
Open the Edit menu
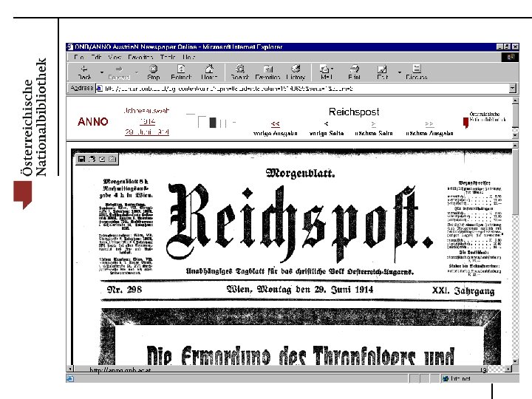pyautogui.click(x=96, y=57)
